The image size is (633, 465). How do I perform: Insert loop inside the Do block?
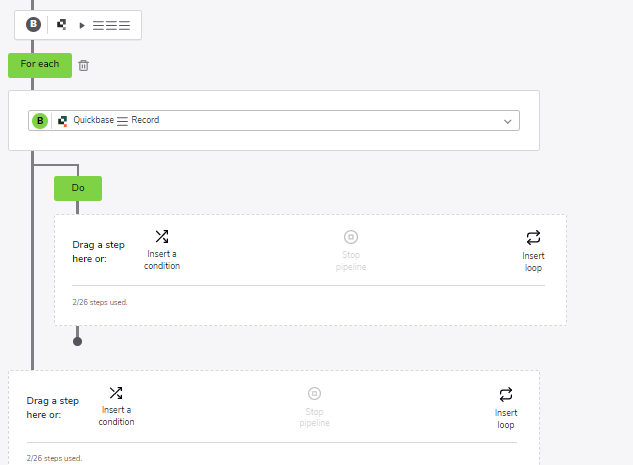tap(533, 251)
